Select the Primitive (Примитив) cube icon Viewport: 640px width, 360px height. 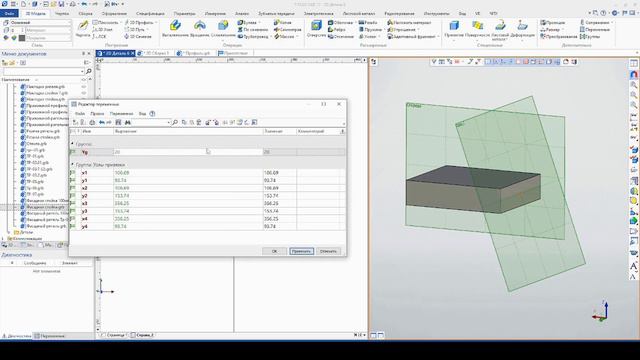(x=454, y=26)
